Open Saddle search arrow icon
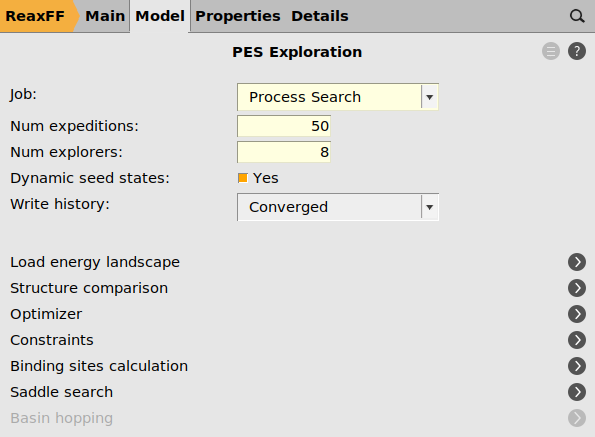 577,392
